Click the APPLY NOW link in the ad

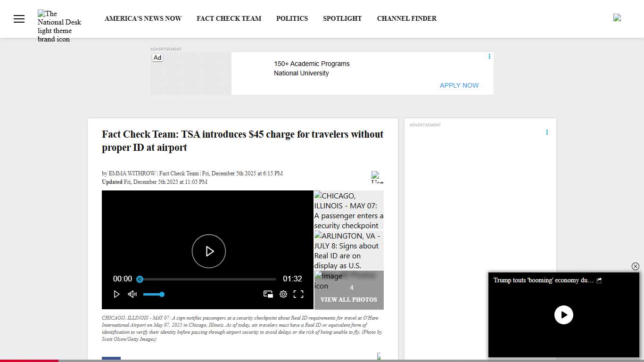(x=459, y=85)
